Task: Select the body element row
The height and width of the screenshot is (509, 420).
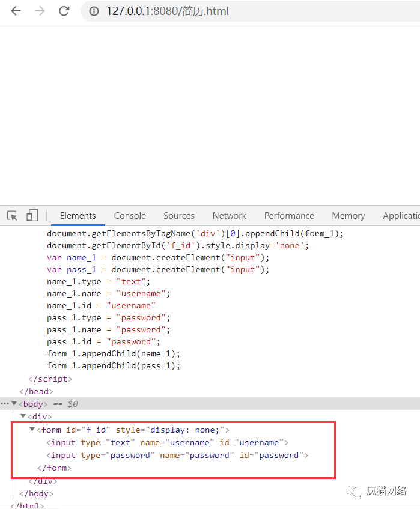Action: tap(210, 404)
